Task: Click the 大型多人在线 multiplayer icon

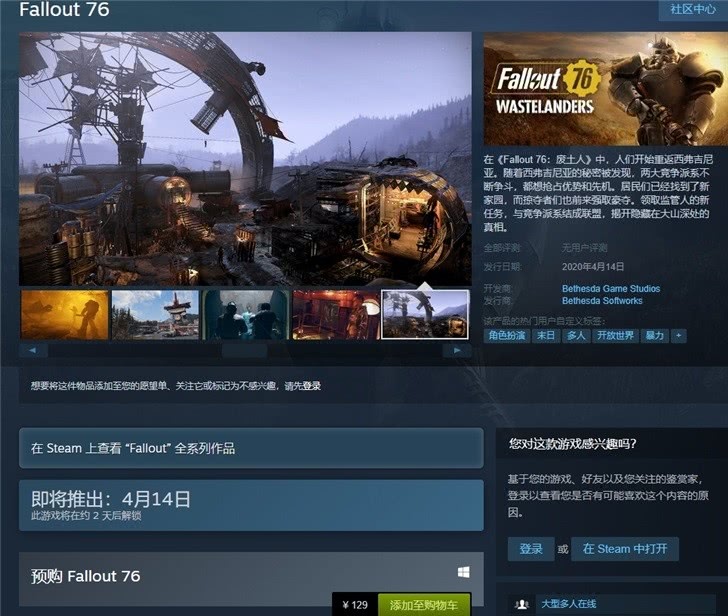Action: coord(521,604)
